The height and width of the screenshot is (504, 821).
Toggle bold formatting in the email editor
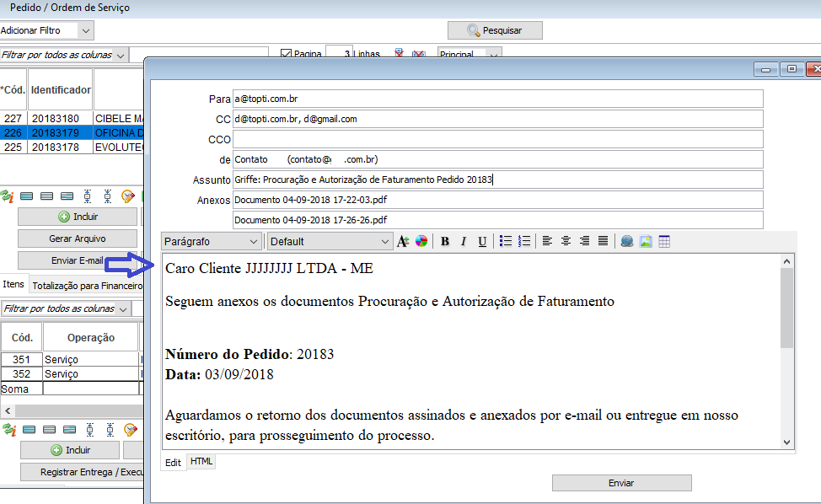445,241
